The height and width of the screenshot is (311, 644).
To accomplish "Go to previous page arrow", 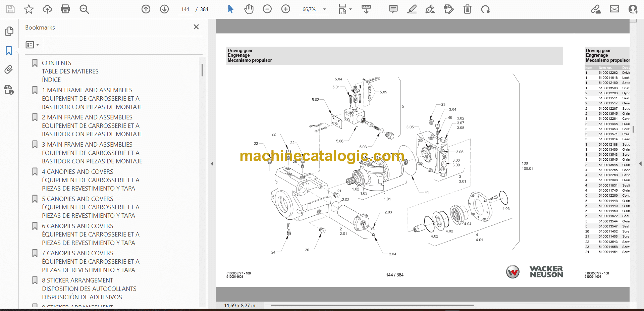I will pos(146,9).
